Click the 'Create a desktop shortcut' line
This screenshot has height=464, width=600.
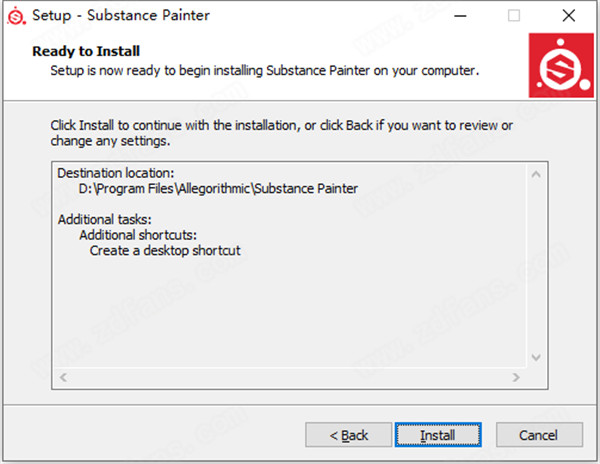[165, 251]
